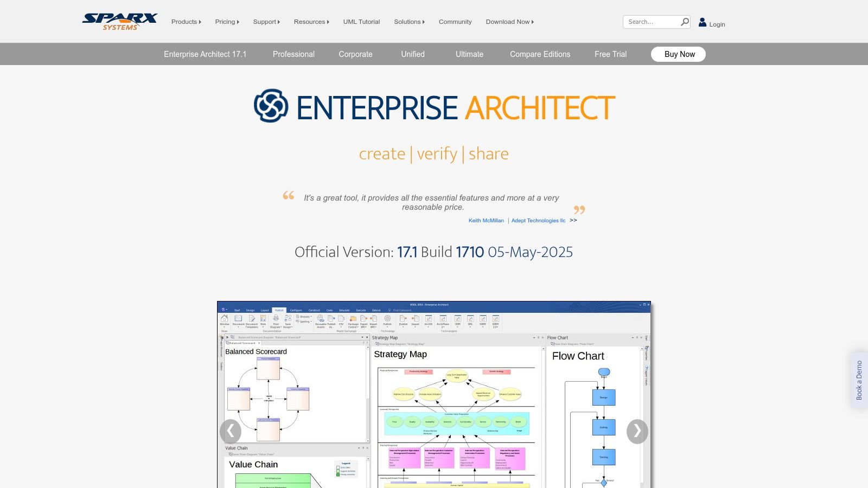
Task: Click the Official Version 17.1 Build text
Action: tap(433, 252)
